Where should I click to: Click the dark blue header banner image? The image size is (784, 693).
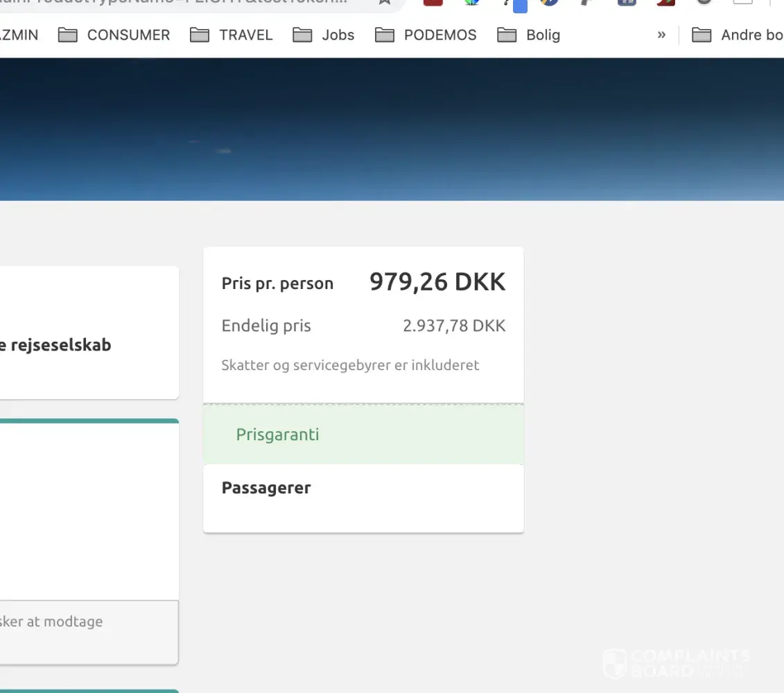[392, 130]
